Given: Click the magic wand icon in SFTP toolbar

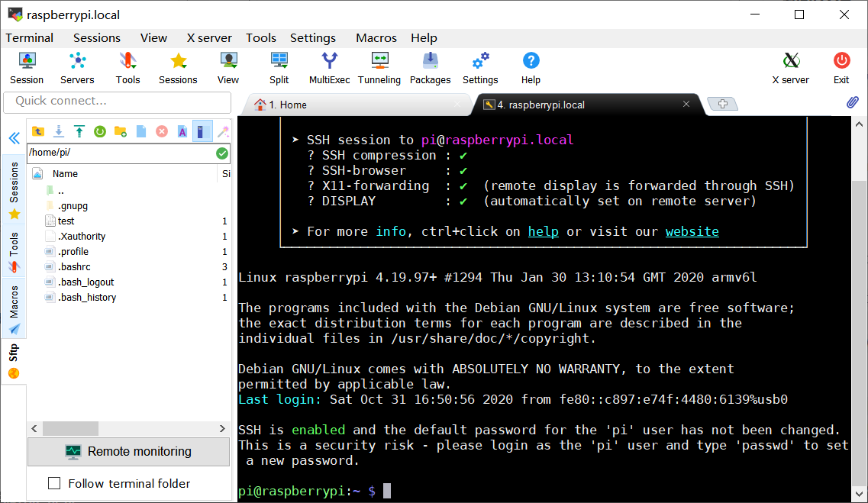Looking at the screenshot, I should point(223,131).
